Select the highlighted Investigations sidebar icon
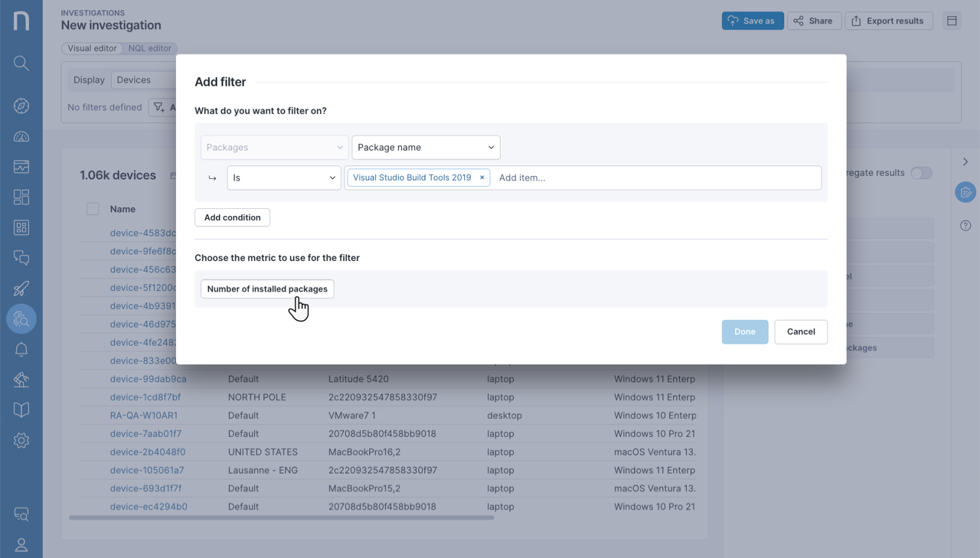Image resolution: width=980 pixels, height=558 pixels. tap(21, 319)
